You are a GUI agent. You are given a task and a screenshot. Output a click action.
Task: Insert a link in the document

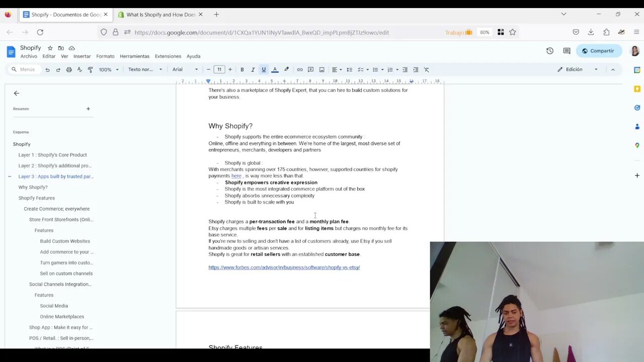click(x=300, y=69)
